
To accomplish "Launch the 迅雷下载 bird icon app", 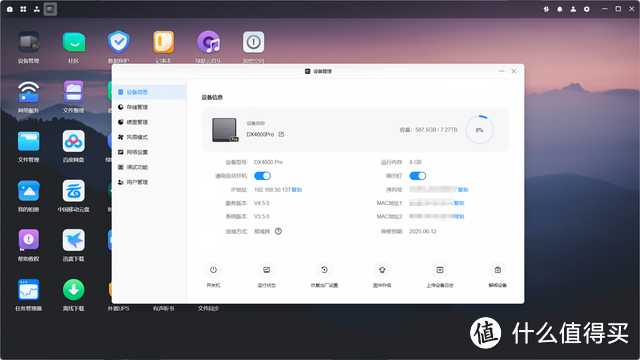I will click(x=73, y=240).
